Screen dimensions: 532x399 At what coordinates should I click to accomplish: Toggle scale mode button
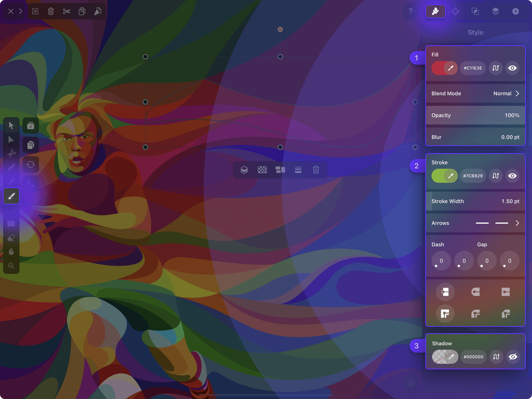31,184
